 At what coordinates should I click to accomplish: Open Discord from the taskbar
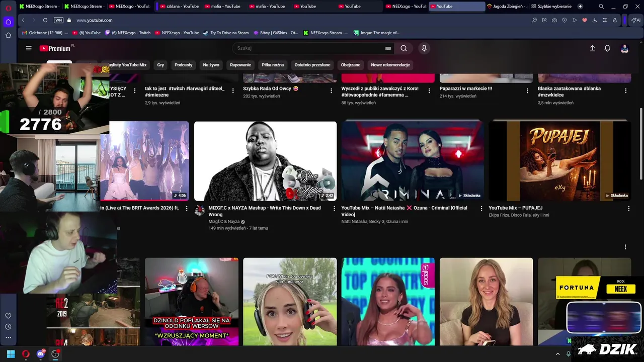(x=41, y=354)
